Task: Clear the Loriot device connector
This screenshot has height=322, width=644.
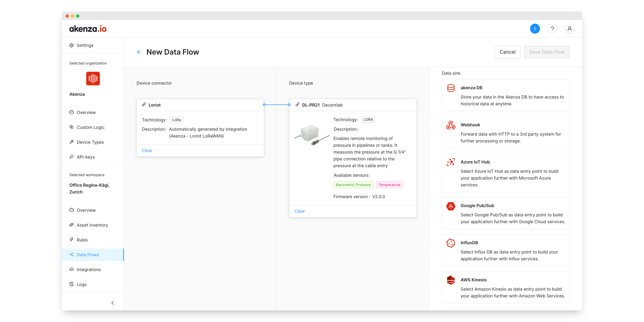Action: (147, 150)
